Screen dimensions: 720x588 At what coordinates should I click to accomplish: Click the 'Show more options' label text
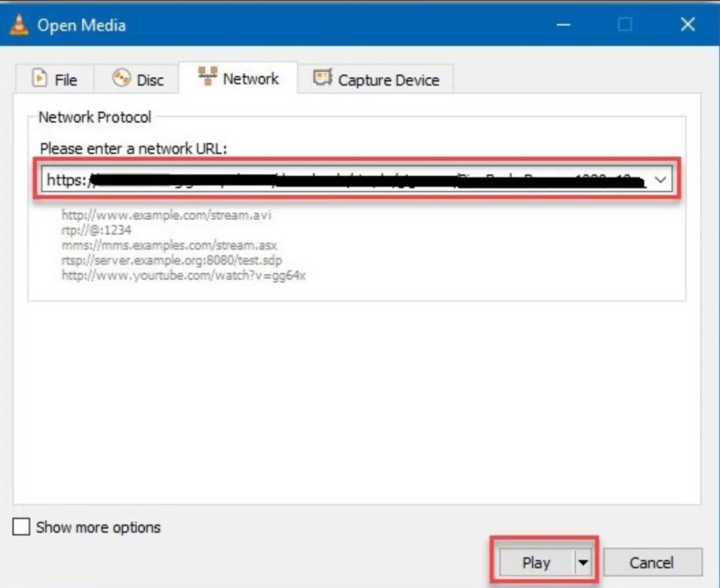[x=98, y=527]
